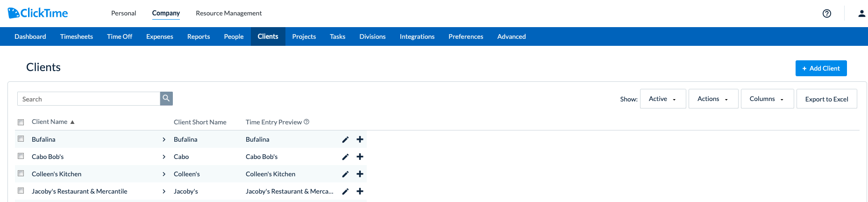
Task: Switch to the Projects tab
Action: [x=304, y=36]
